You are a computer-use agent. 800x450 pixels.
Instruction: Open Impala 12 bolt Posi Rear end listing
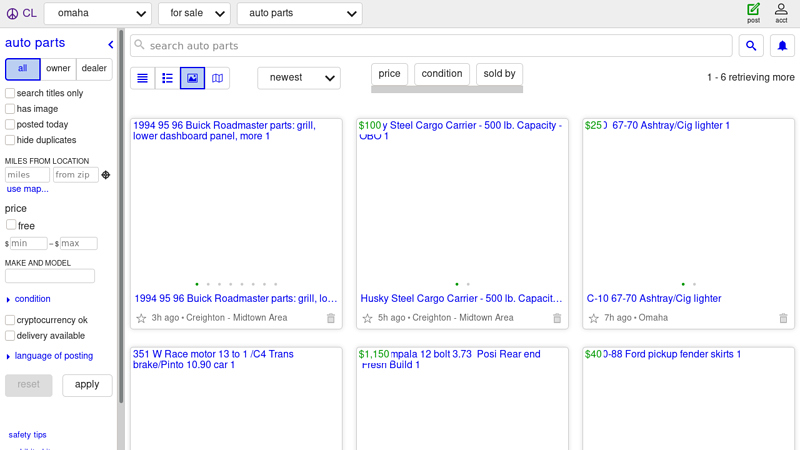point(450,359)
